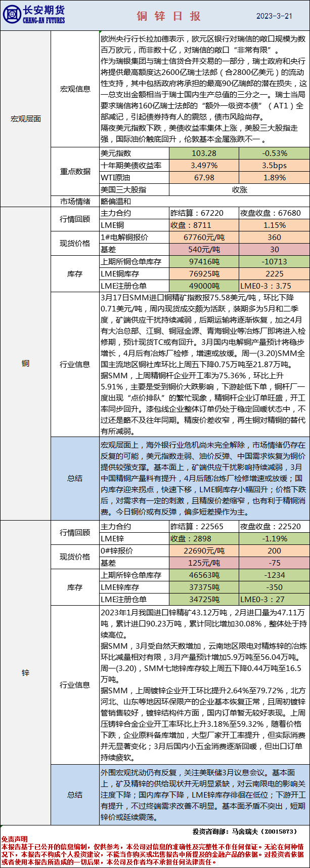Select the 十年期美债收益率 row label
Screen dimensions: 310x868
[x=134, y=166]
